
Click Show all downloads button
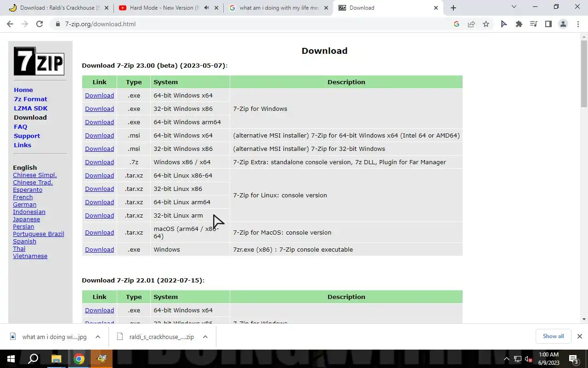(x=553, y=336)
